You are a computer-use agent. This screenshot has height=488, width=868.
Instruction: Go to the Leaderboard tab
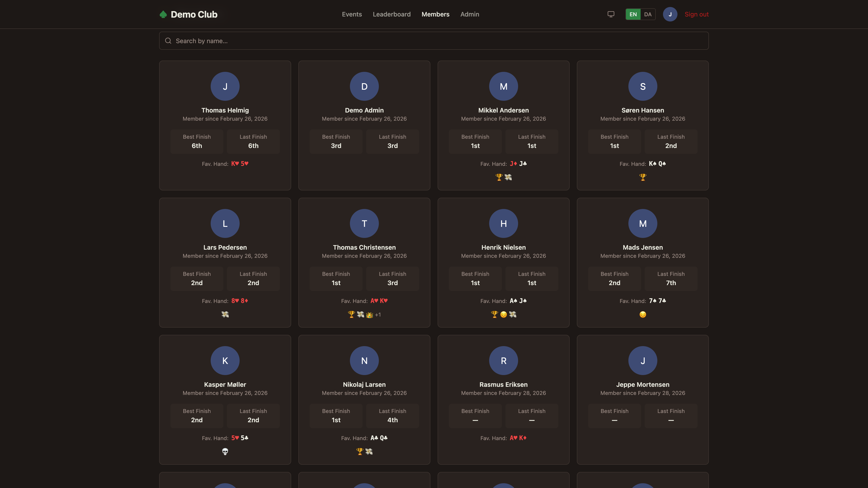tap(392, 14)
